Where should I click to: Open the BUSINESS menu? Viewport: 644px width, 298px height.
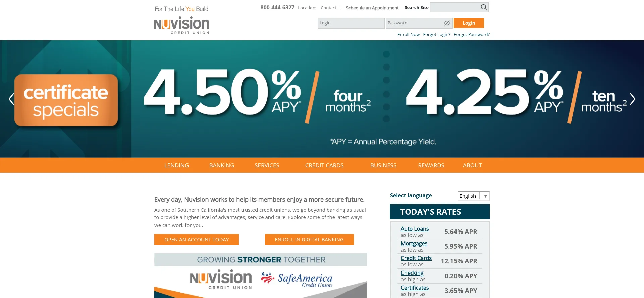(383, 165)
